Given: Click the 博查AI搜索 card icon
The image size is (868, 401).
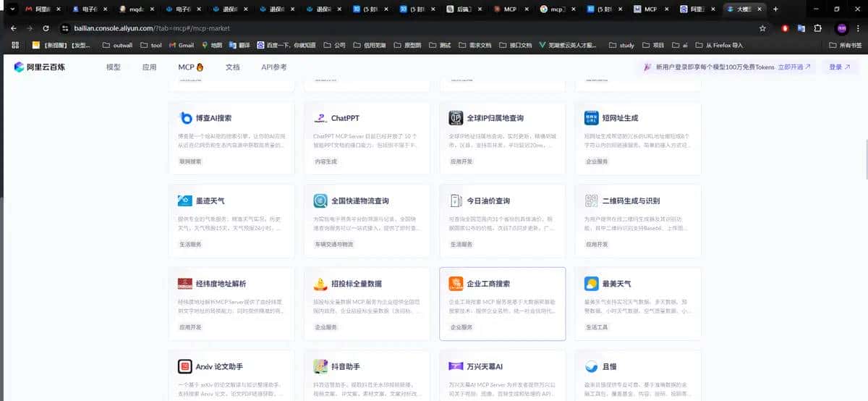Looking at the screenshot, I should [185, 118].
